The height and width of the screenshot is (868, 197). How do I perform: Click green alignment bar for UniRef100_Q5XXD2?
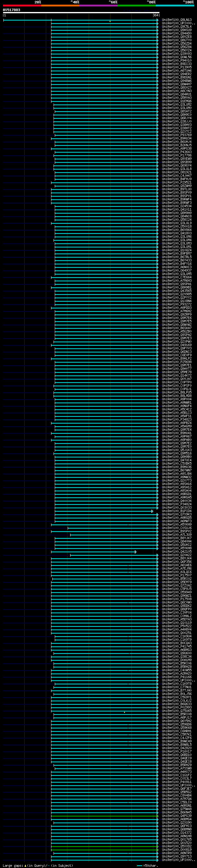click(x=105, y=846)
